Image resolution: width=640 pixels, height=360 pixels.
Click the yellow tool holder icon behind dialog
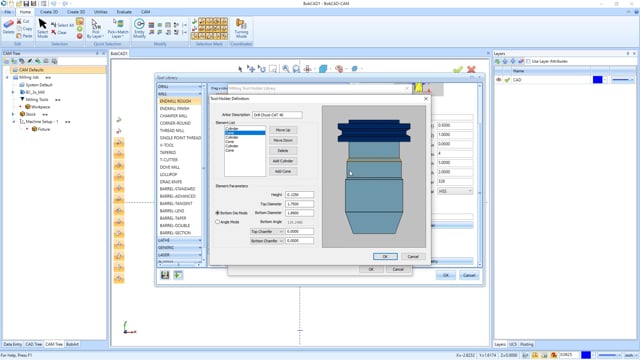pos(418,88)
